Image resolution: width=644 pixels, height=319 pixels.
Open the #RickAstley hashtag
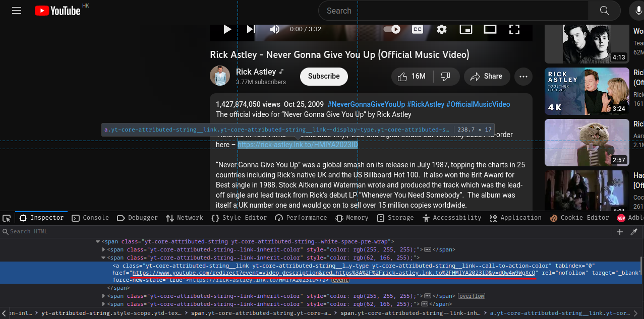point(426,104)
